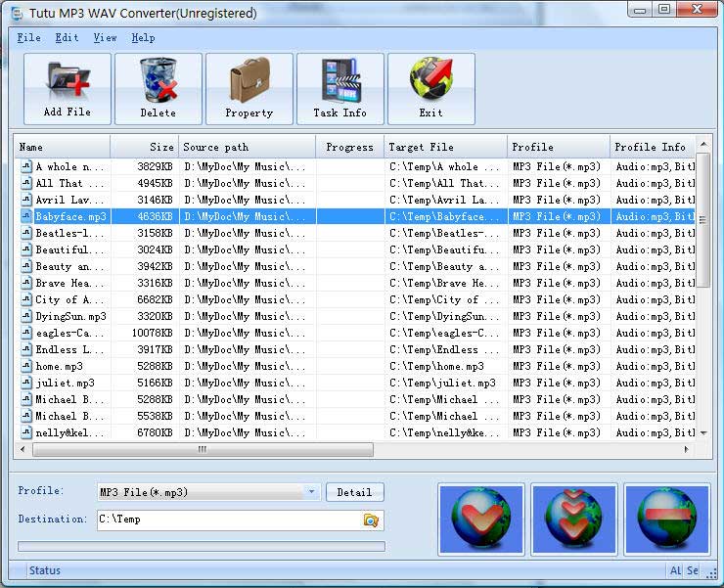Image resolution: width=724 pixels, height=588 pixels.
Task: Click the file icon beside juliet.mp3
Action: (26, 383)
